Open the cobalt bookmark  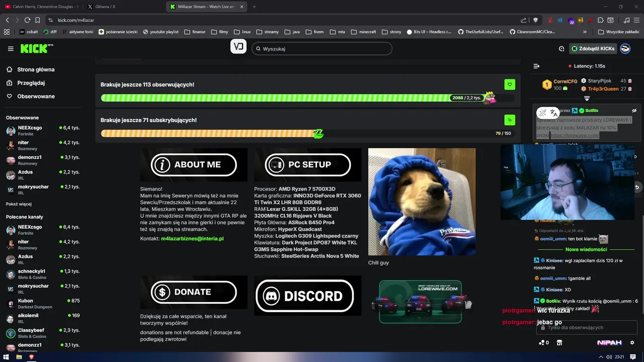click(x=29, y=32)
